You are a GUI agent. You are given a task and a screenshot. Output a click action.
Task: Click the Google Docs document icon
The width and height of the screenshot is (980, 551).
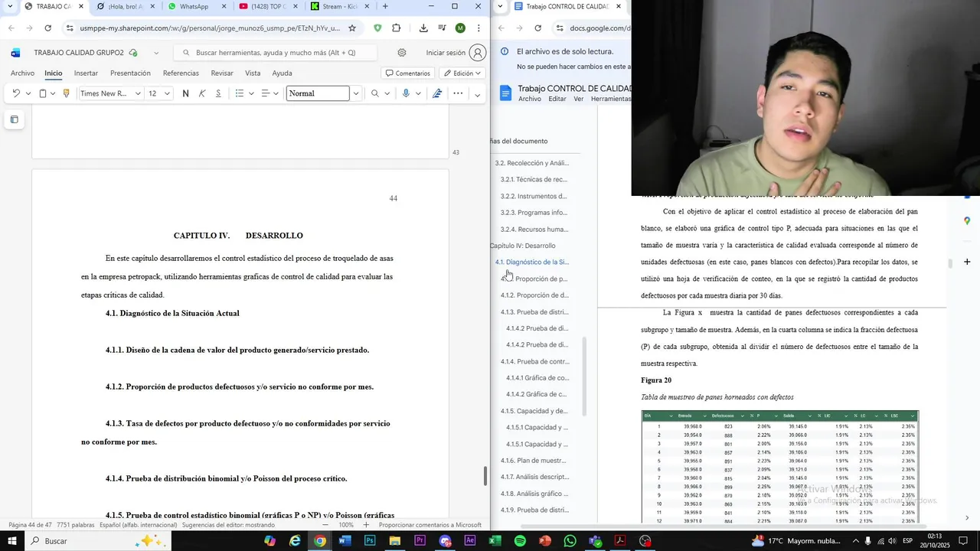coord(505,93)
